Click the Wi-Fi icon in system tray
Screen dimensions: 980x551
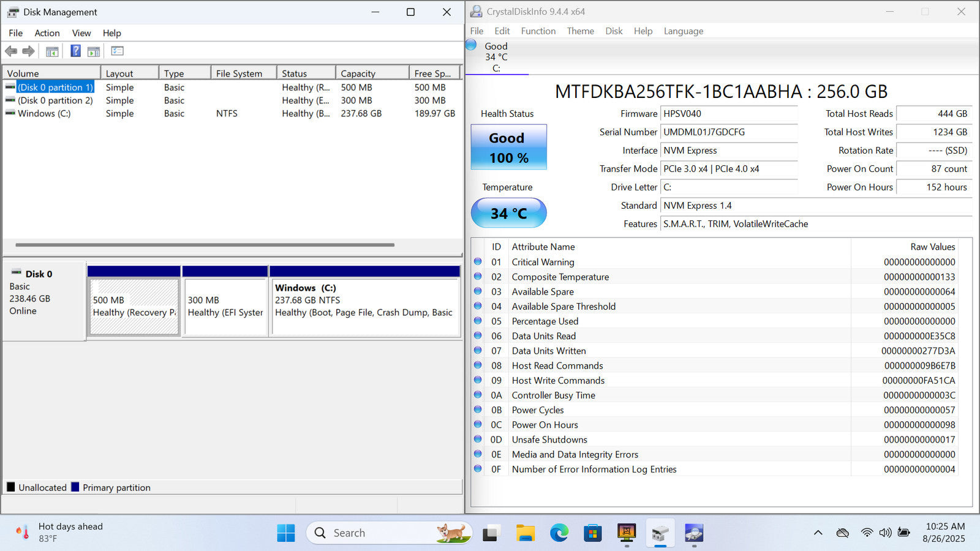point(867,533)
